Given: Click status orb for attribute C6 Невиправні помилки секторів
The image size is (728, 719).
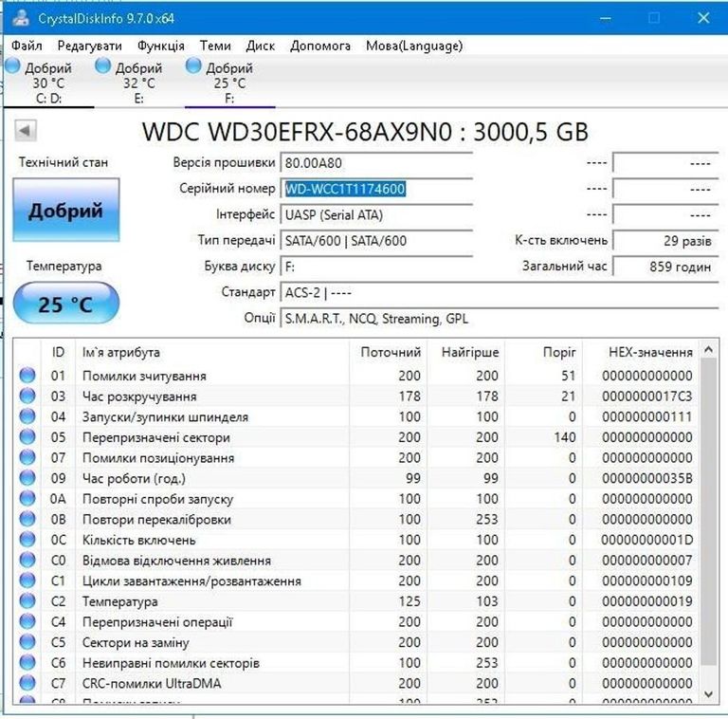Looking at the screenshot, I should [x=27, y=662].
